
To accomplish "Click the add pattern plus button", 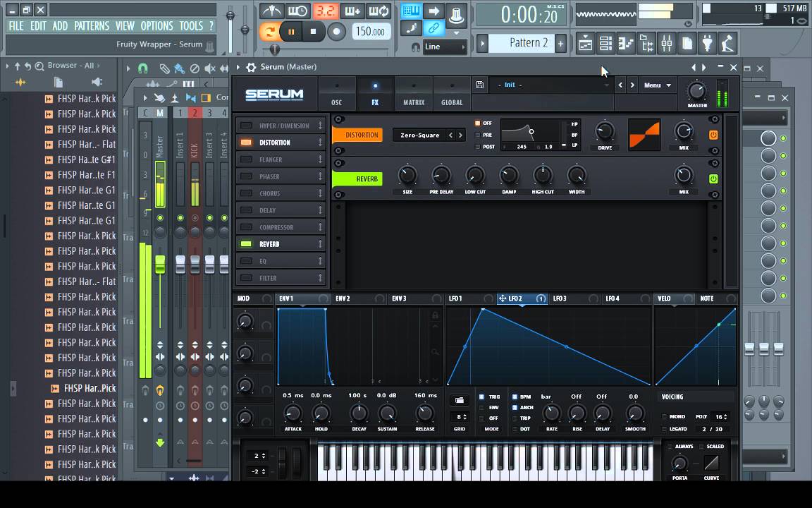I will [x=561, y=44].
